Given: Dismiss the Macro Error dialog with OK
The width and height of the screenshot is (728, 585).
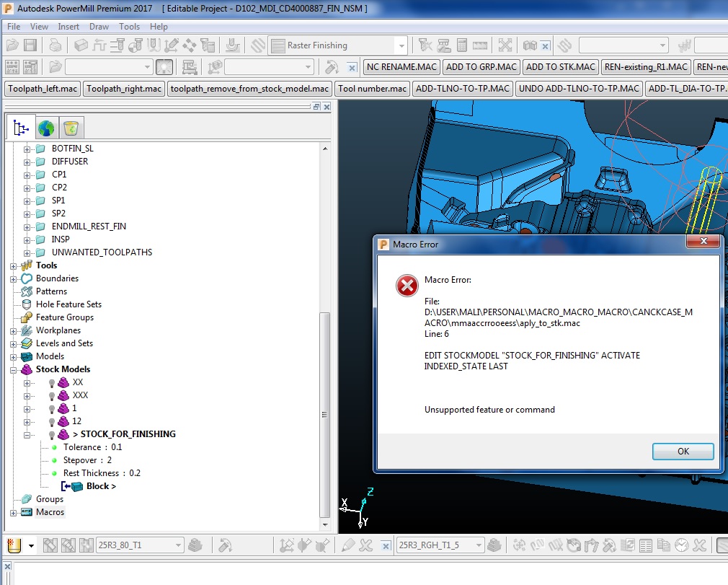Looking at the screenshot, I should [682, 452].
